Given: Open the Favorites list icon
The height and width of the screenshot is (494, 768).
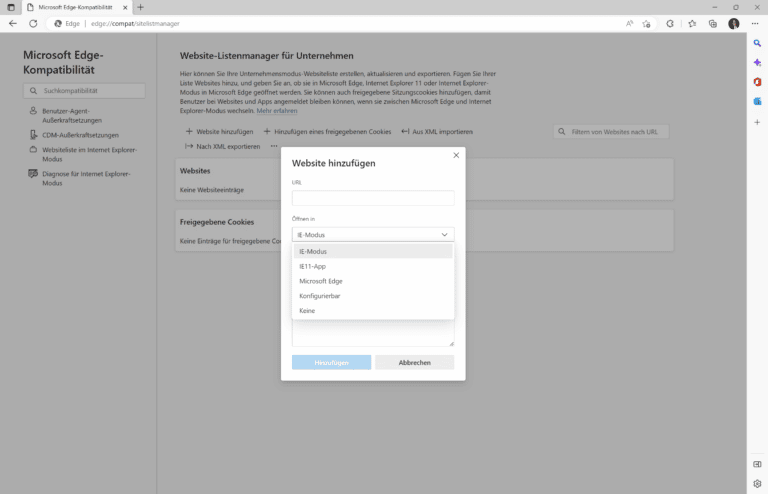Looking at the screenshot, I should [692, 24].
